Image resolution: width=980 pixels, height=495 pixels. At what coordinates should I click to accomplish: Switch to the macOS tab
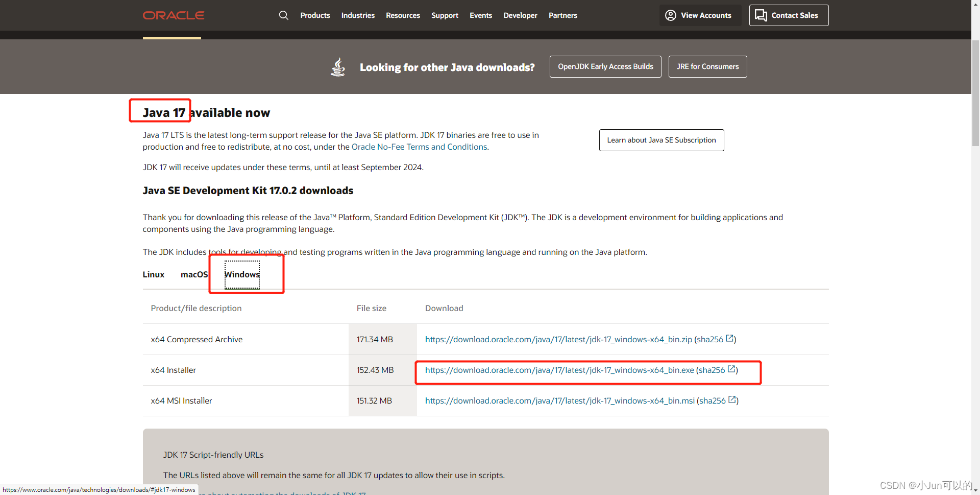point(194,274)
